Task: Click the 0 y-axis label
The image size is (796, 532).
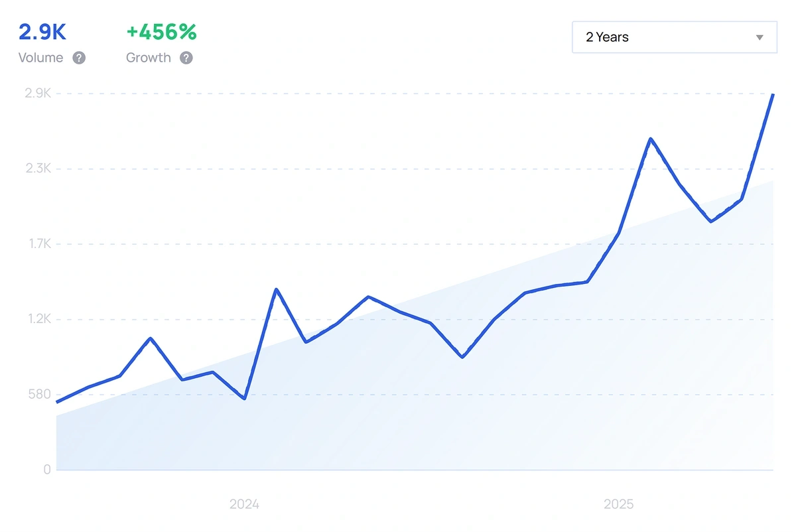Action: click(47, 470)
